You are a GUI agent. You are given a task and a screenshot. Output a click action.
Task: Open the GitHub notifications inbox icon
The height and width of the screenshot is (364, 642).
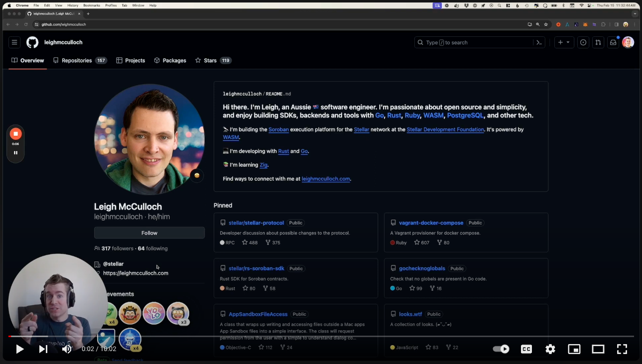click(x=613, y=42)
